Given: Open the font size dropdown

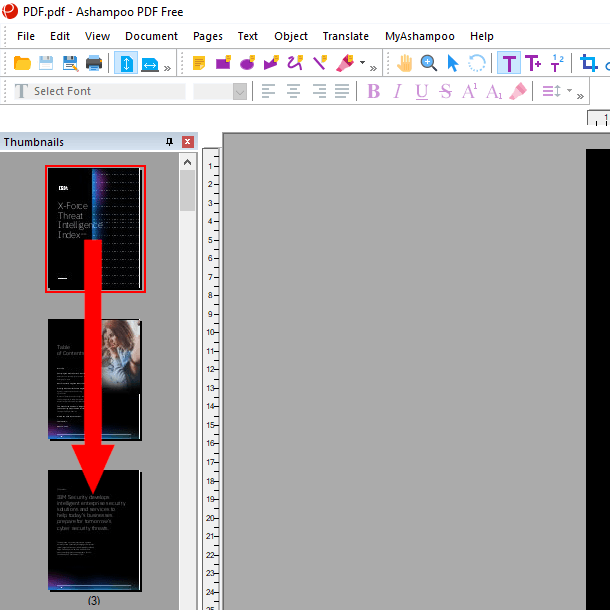Looking at the screenshot, I should pos(240,92).
